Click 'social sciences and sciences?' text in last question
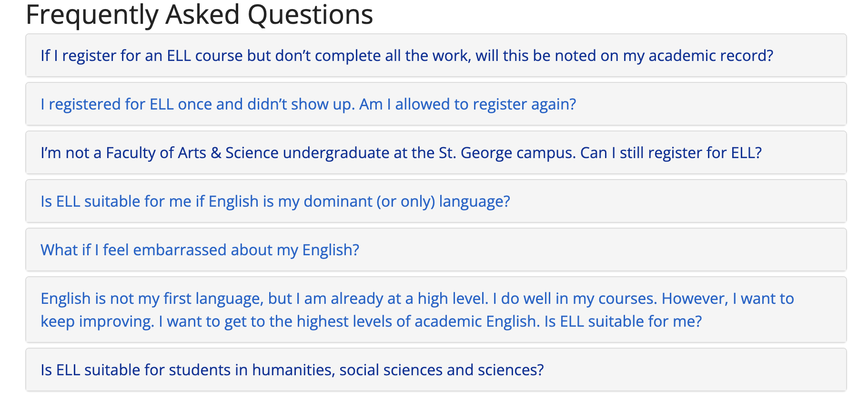The width and height of the screenshot is (868, 401). pos(442,370)
